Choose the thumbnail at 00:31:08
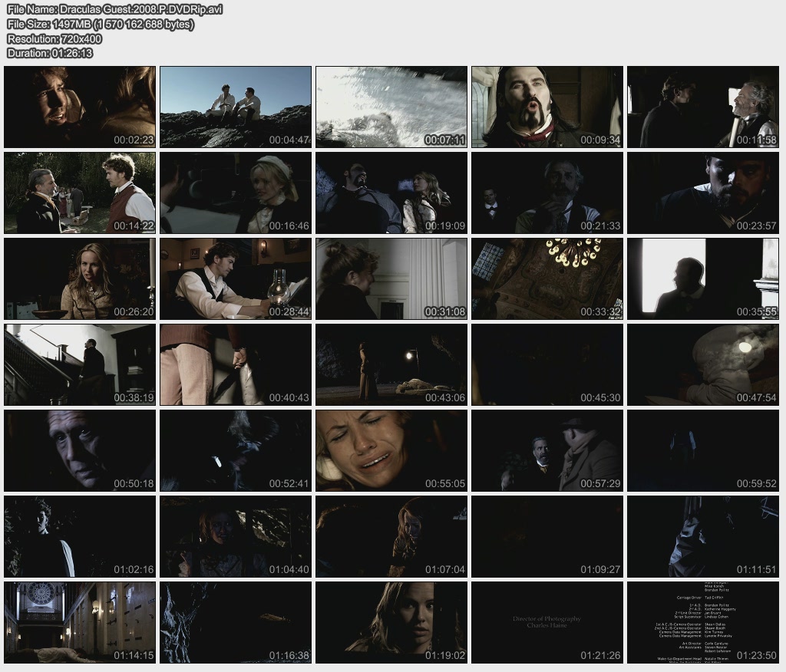 coord(391,278)
